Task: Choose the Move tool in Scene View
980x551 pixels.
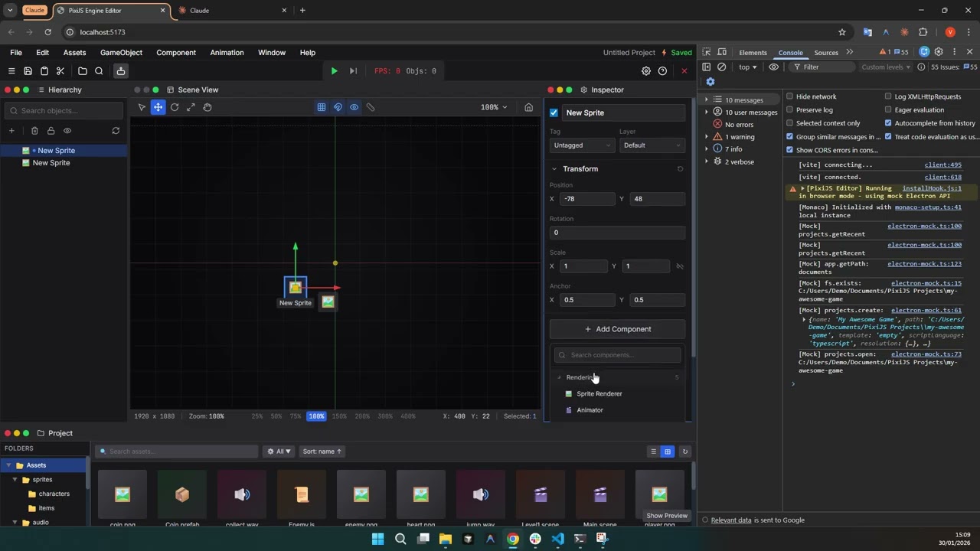Action: (158, 107)
